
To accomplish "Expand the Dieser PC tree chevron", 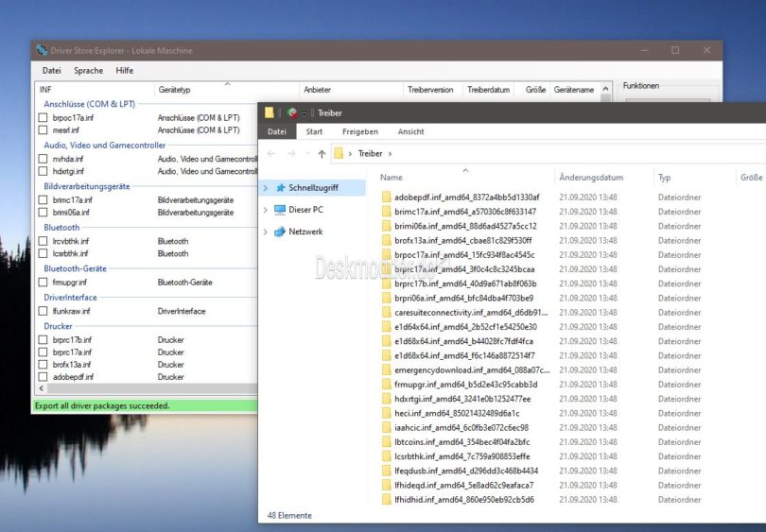I will tap(265, 210).
